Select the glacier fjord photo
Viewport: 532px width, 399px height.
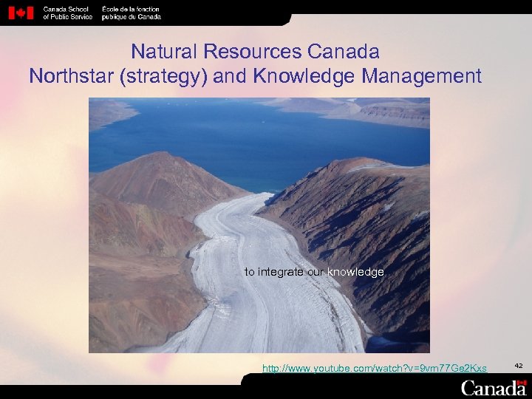click(259, 225)
